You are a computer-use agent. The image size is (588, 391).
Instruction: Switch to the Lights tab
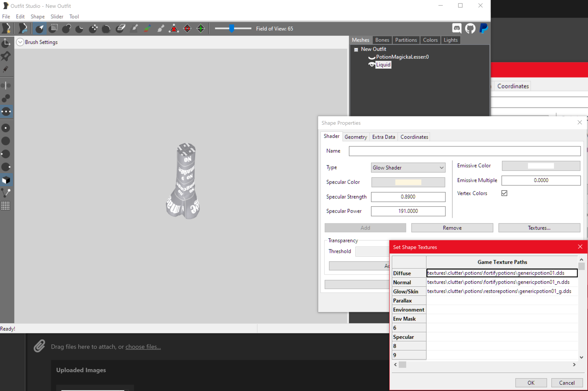pos(450,40)
